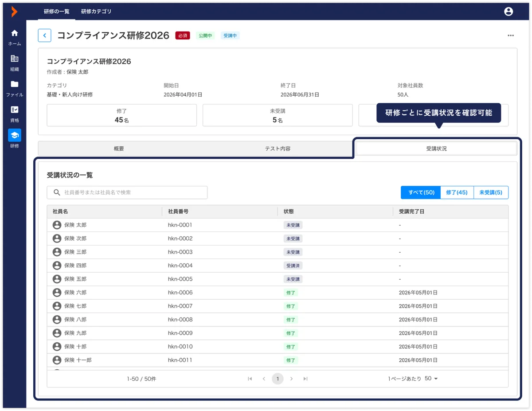
Task: Select the 概要 tab
Action: (x=119, y=149)
